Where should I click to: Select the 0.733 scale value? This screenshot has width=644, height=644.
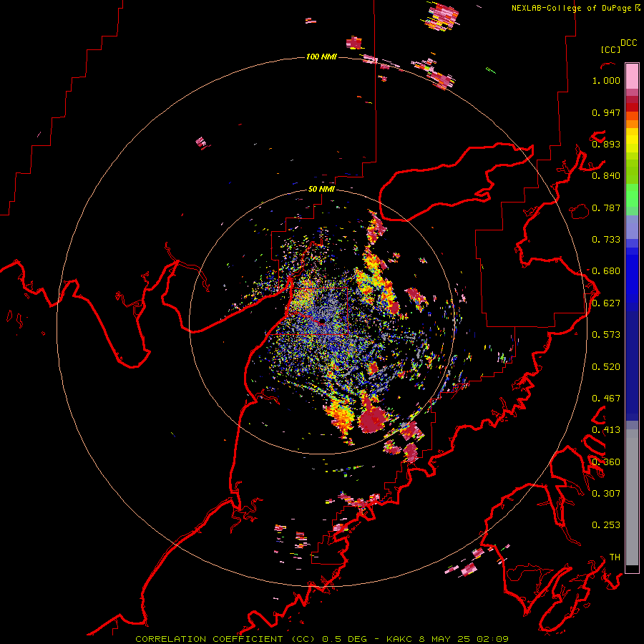(606, 240)
